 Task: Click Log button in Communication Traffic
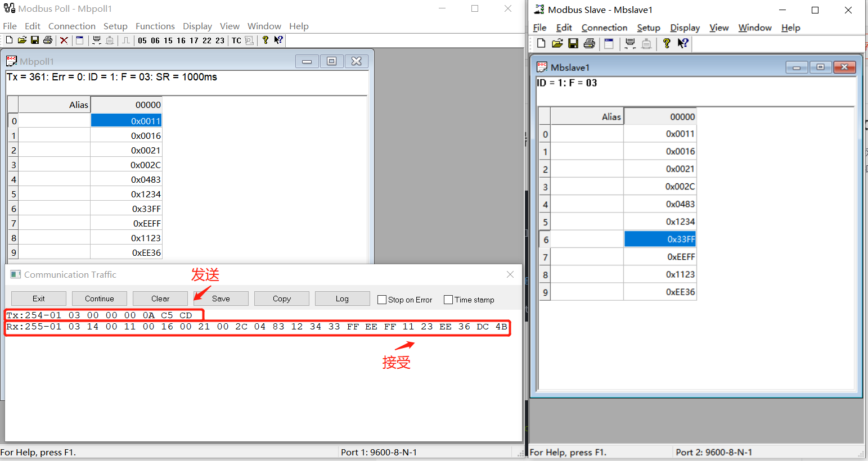pyautogui.click(x=343, y=299)
